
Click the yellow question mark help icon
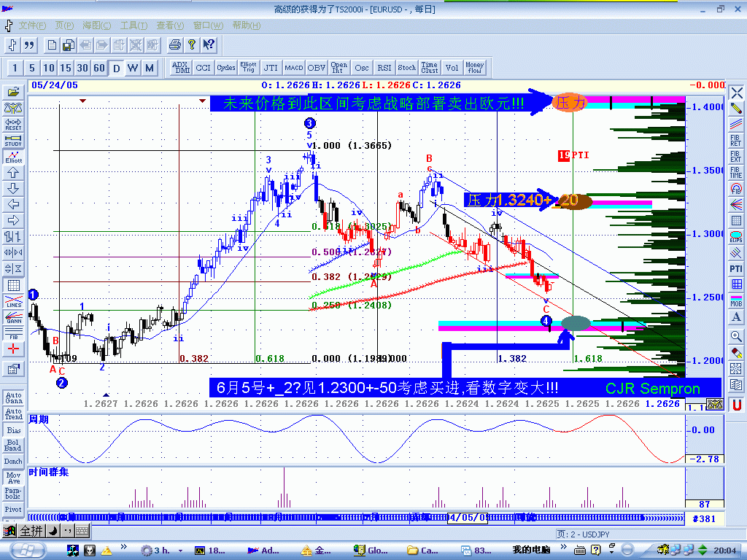tap(192, 44)
